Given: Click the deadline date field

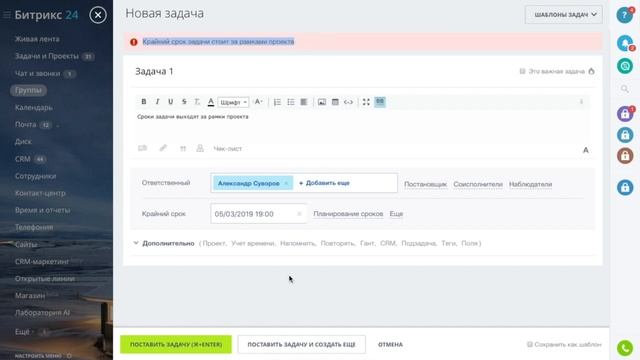Looking at the screenshot, I should [259, 213].
